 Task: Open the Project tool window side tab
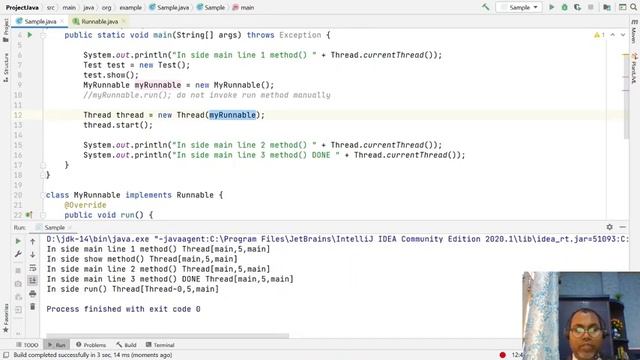tap(6, 30)
